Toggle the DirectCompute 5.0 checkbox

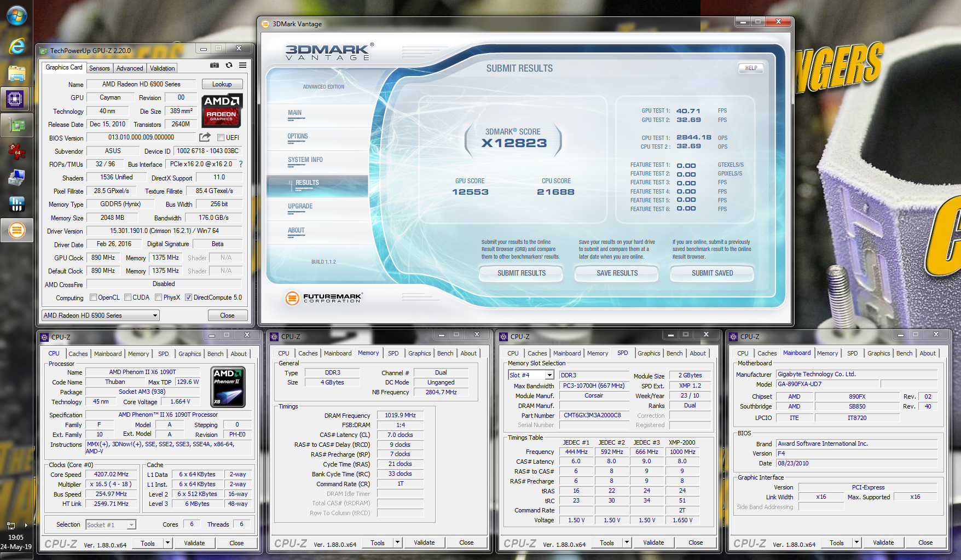pyautogui.click(x=188, y=297)
